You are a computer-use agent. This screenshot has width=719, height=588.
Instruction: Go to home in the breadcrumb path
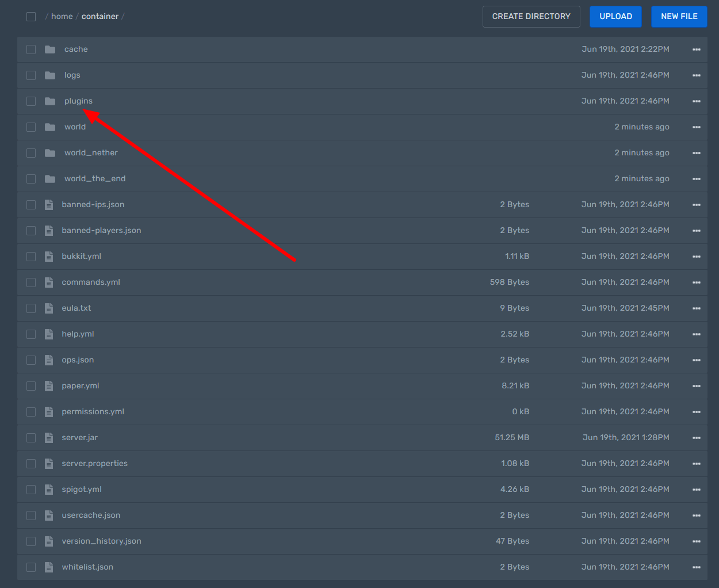tap(62, 16)
